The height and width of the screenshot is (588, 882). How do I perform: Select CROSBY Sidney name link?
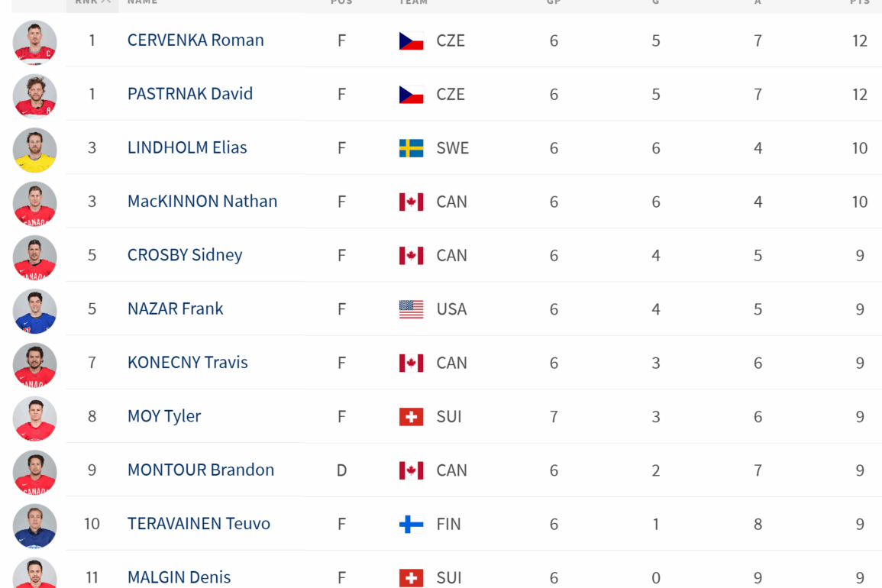(185, 255)
